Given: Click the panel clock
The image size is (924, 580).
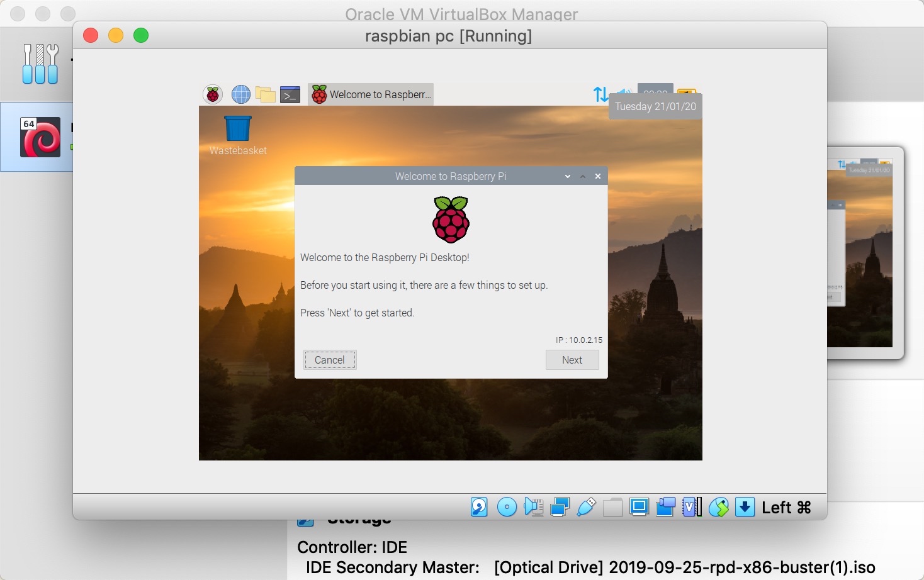Looking at the screenshot, I should [x=655, y=89].
